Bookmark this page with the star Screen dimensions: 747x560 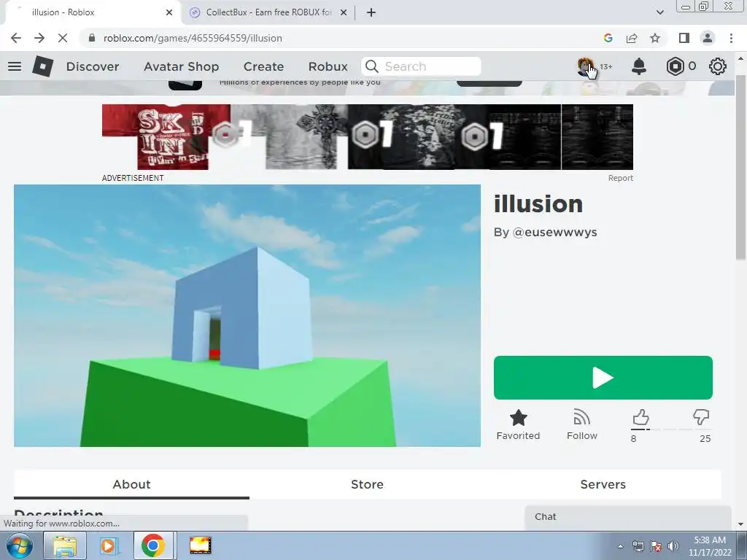[x=655, y=38]
